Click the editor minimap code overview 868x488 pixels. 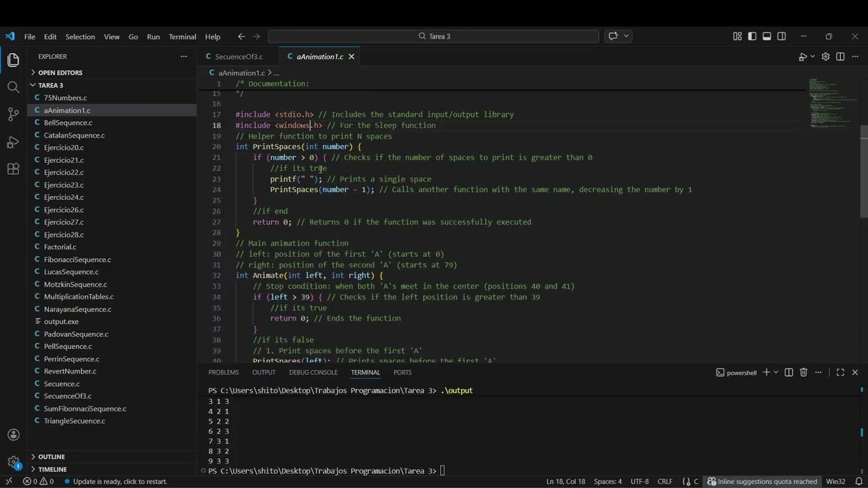(x=831, y=102)
